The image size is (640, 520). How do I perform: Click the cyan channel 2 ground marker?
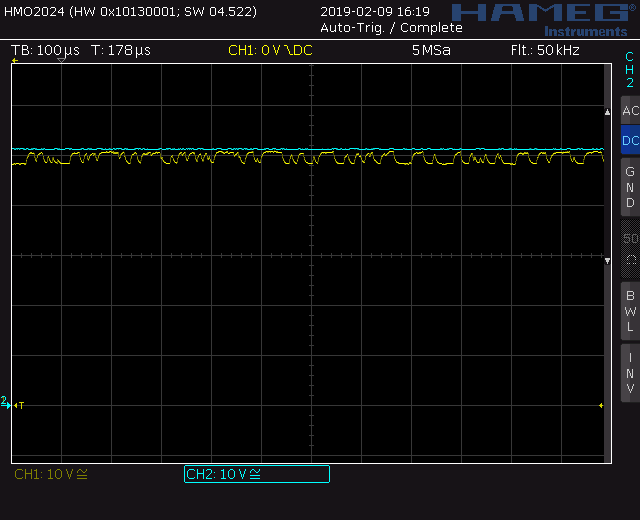(x=6, y=402)
